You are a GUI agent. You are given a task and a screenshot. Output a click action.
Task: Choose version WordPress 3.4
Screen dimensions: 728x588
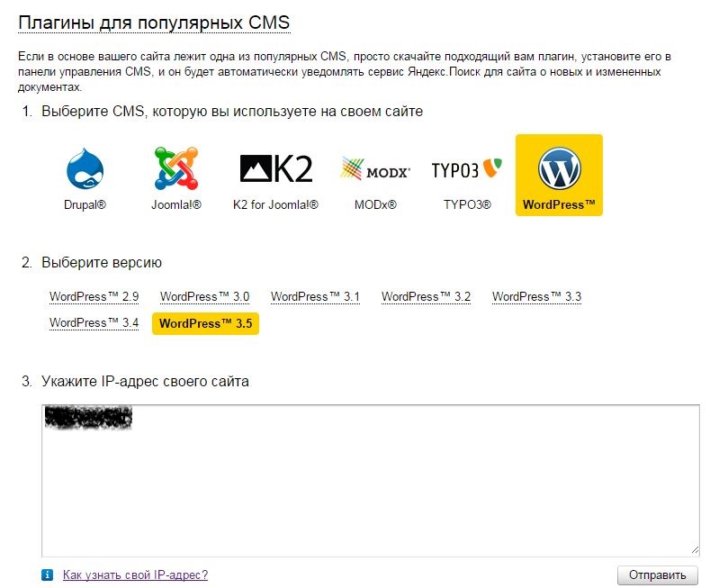pos(94,322)
